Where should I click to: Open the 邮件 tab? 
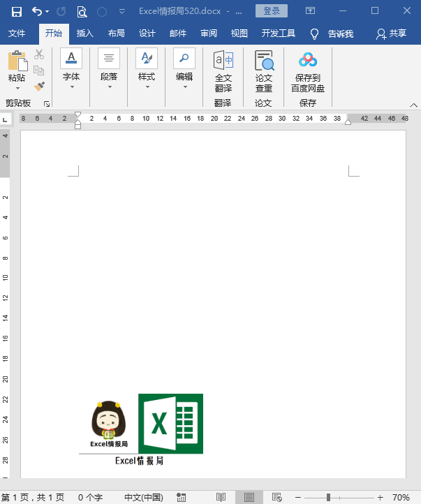pos(178,33)
